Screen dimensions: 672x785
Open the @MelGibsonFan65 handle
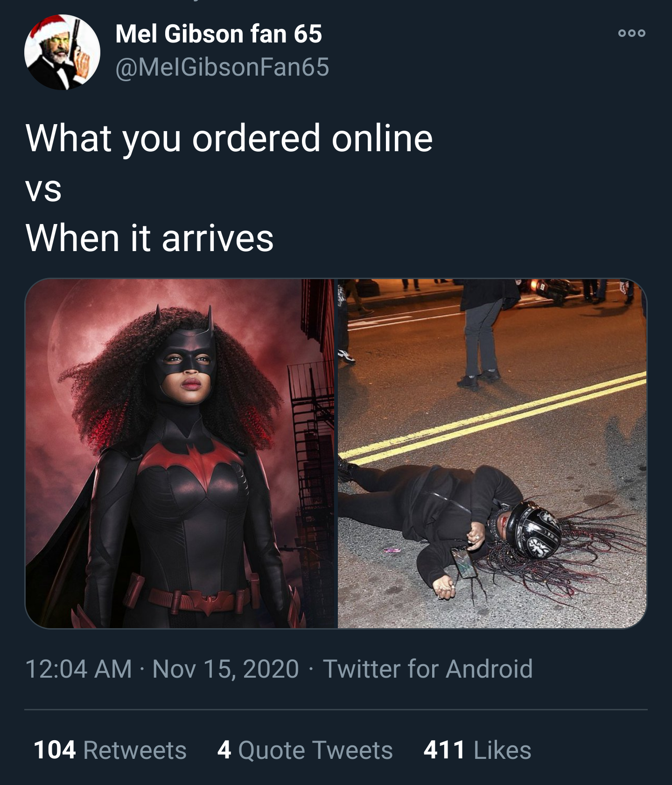[x=222, y=67]
